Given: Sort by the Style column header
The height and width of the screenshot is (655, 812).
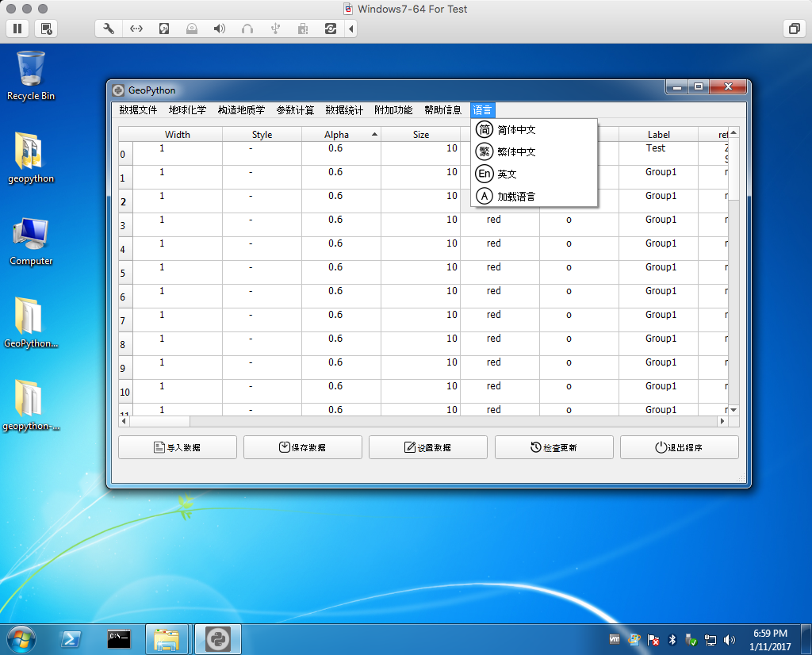Looking at the screenshot, I should 262,135.
